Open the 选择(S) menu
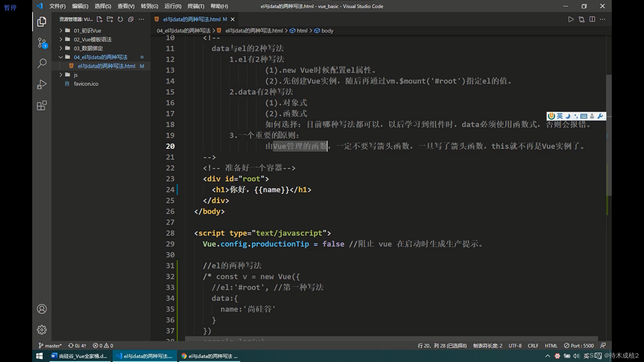644x362 pixels. pos(103,6)
